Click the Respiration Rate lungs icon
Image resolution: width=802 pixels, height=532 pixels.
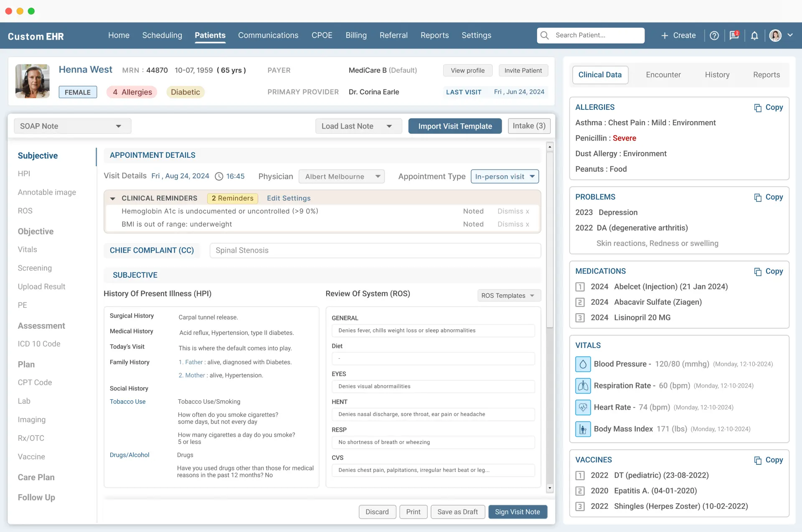[x=583, y=386]
